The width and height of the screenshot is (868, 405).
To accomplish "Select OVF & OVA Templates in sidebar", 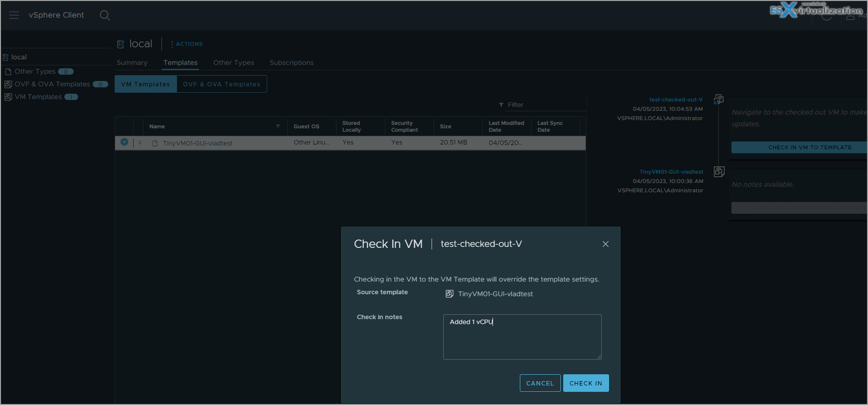I will point(52,84).
